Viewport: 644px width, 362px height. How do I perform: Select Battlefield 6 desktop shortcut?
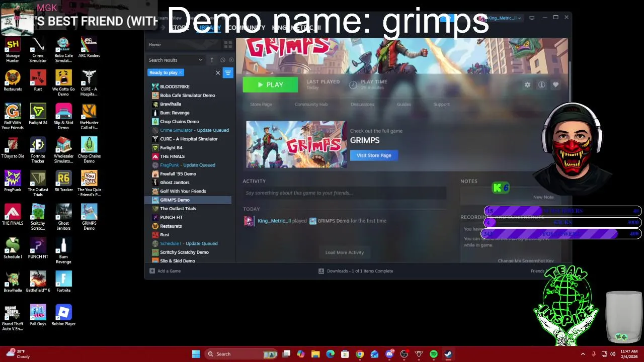(x=38, y=283)
